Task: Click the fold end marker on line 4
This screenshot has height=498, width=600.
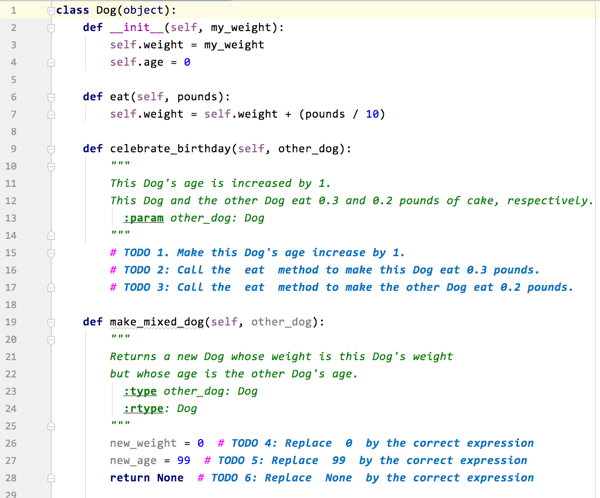Action: point(52,62)
